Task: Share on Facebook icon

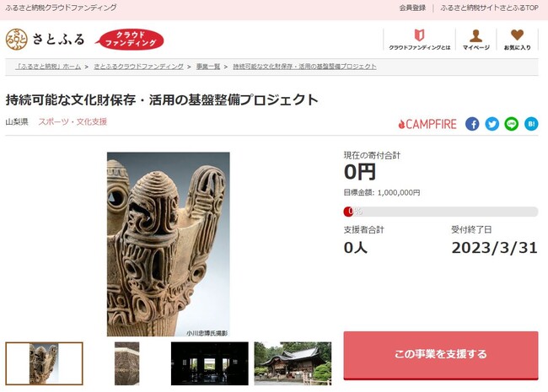Action: [x=472, y=124]
